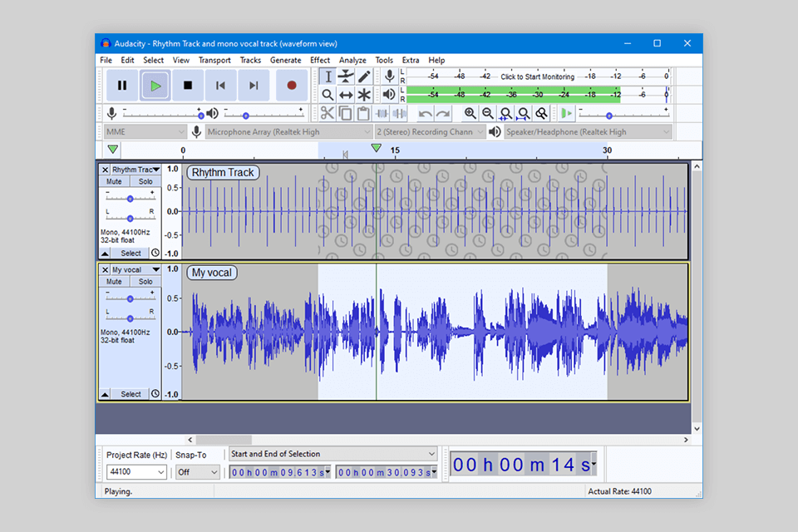Mute the My vocal track
Viewport: 798px width, 532px height.
coord(114,282)
